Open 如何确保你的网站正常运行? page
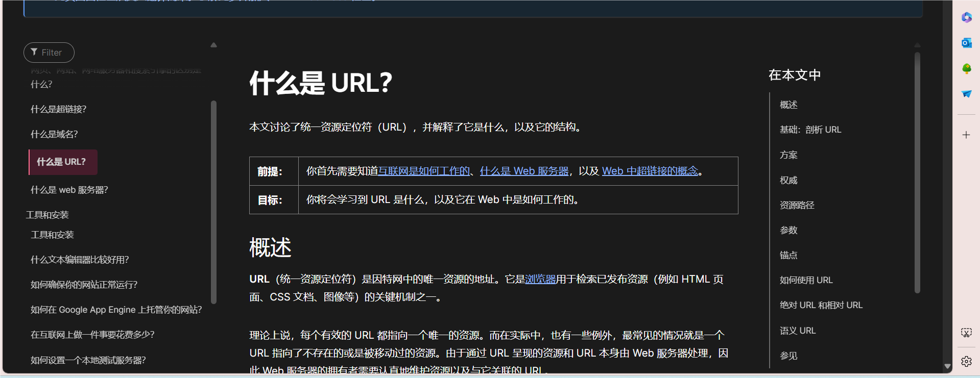980x378 pixels. point(84,285)
